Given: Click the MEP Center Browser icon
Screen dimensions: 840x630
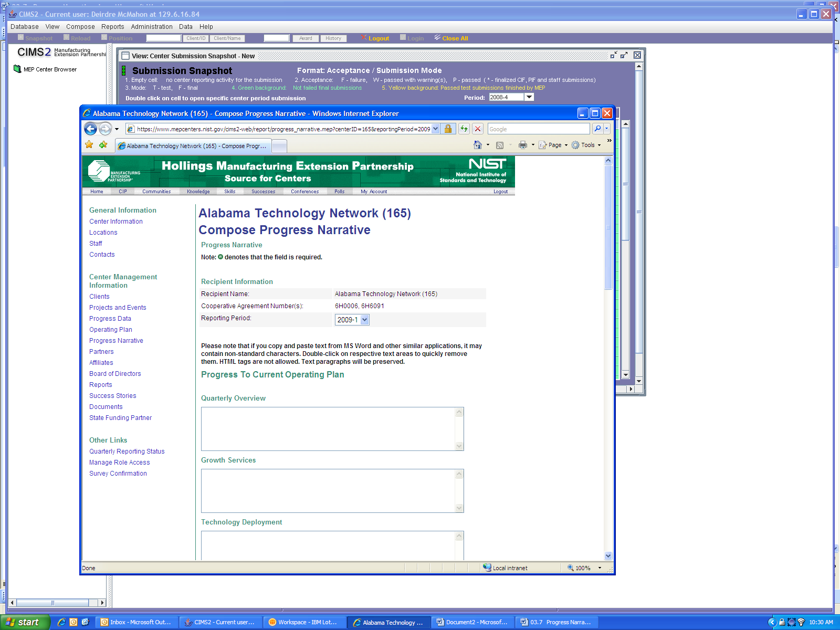Looking at the screenshot, I should [x=17, y=69].
